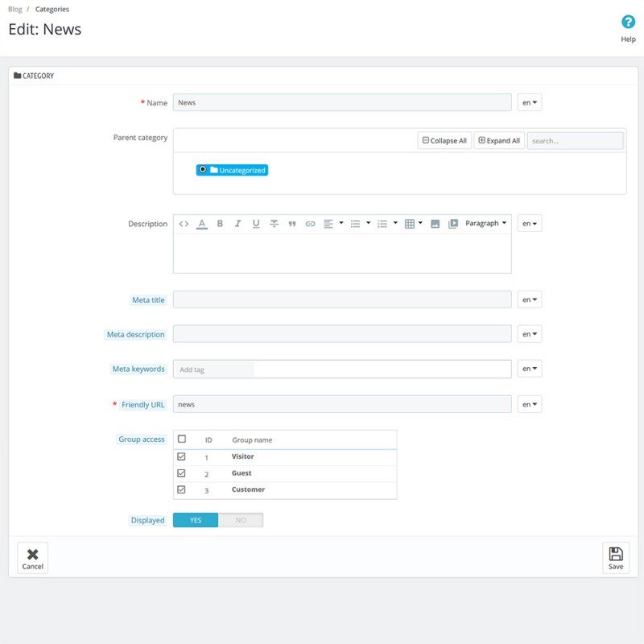The width and height of the screenshot is (644, 644).
Task: Click the underline icon in editor toolbar
Action: (256, 224)
